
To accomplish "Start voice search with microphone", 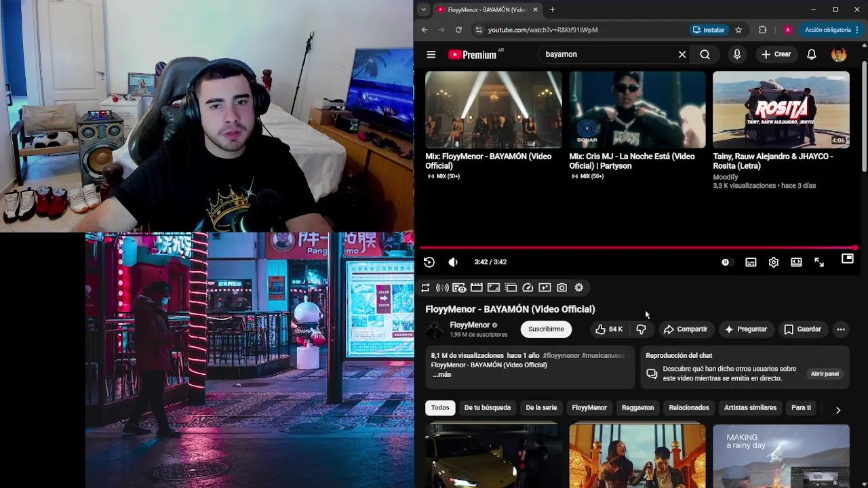I will coord(737,54).
